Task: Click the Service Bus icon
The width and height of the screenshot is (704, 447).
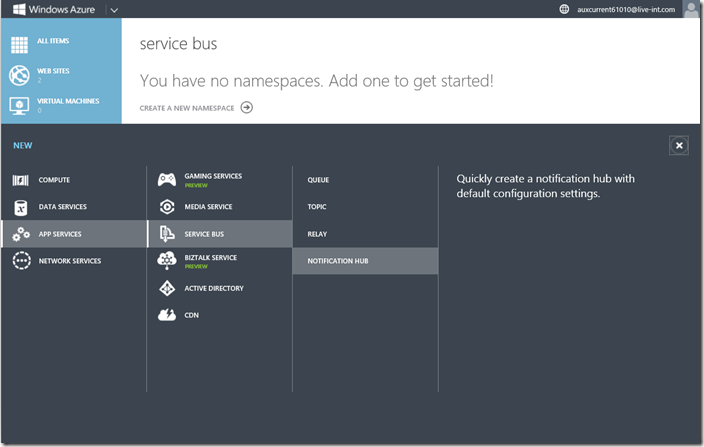Action: tap(167, 234)
